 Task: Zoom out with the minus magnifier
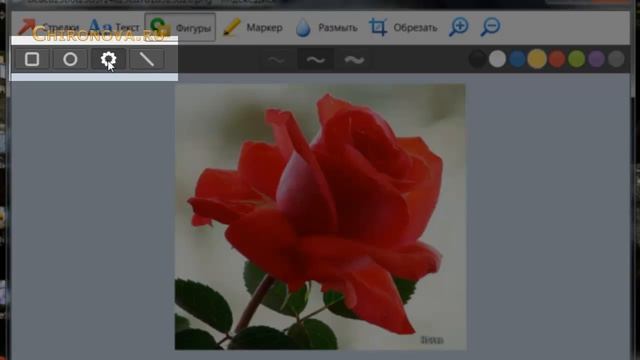point(490,27)
